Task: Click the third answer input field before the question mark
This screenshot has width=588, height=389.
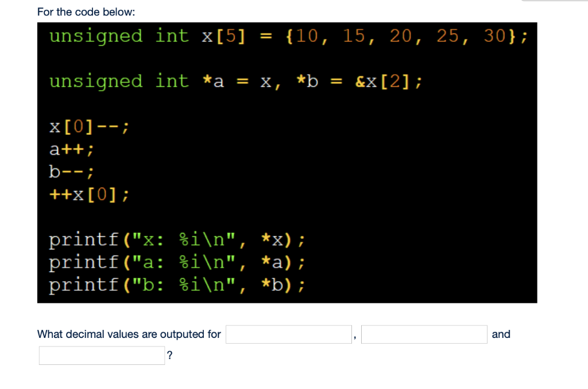Action: tap(101, 355)
